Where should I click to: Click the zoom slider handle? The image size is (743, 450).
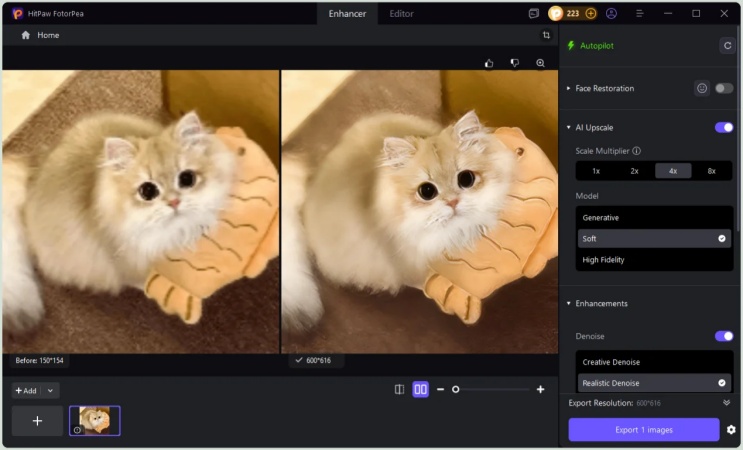(x=455, y=389)
